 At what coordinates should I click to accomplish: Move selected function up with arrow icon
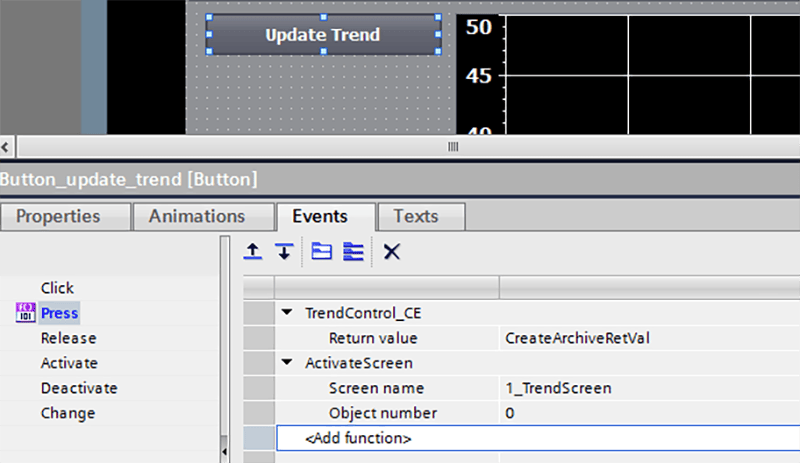point(253,251)
